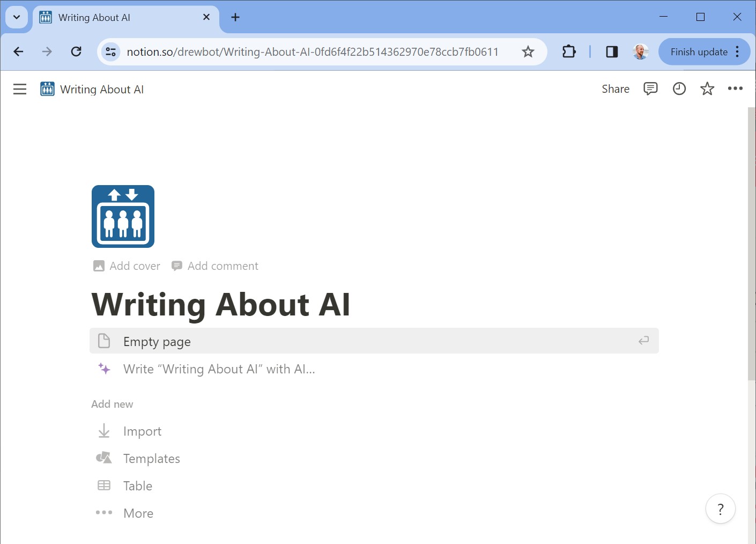
Task: Open the sidebar with the hamburger icon
Action: (19, 89)
